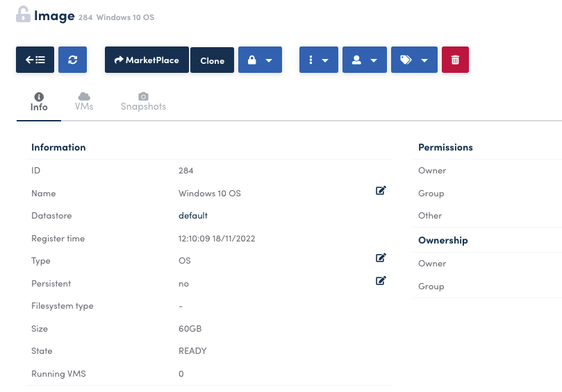This screenshot has height=392, width=562.
Task: Open the lock dropdown menu
Action: coord(260,60)
